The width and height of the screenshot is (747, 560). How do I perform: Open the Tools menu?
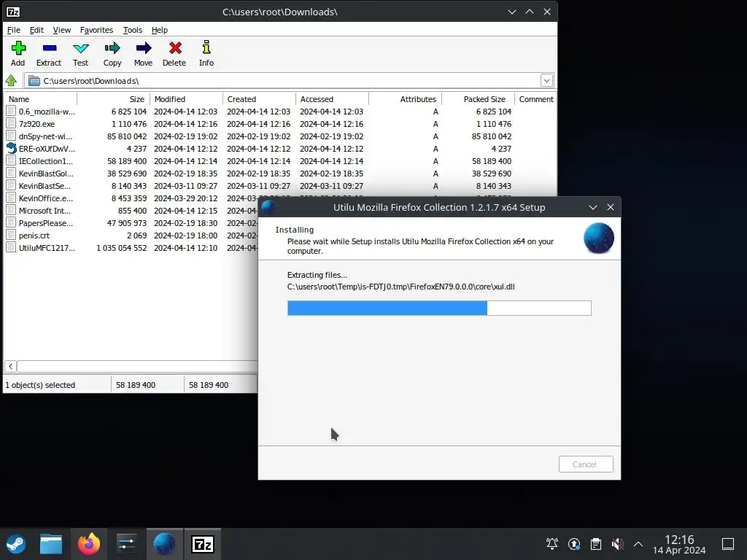[x=133, y=30]
